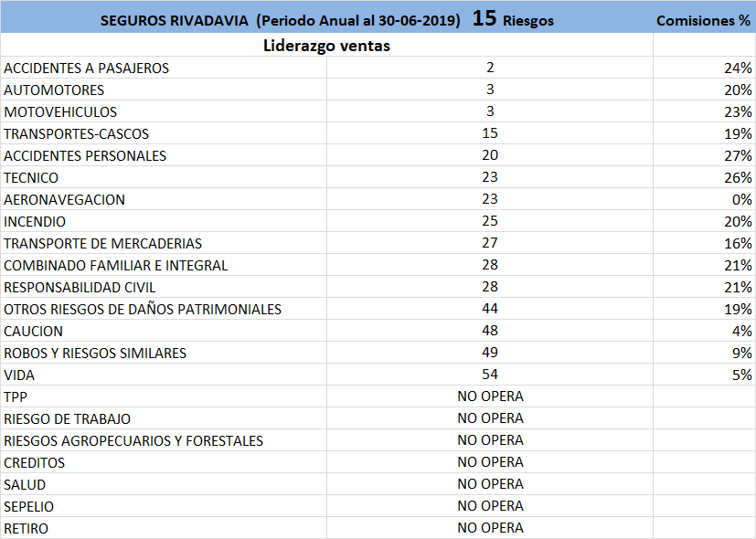The image size is (756, 539).
Task: Click 'NO OPERA' in the SEPELIO row
Action: tap(490, 506)
